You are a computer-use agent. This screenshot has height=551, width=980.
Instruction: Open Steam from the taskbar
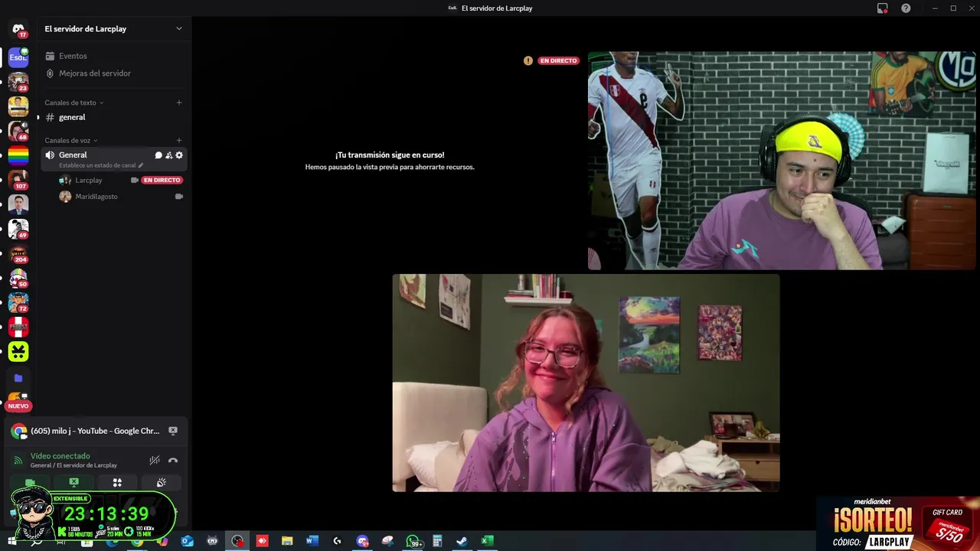tap(462, 541)
